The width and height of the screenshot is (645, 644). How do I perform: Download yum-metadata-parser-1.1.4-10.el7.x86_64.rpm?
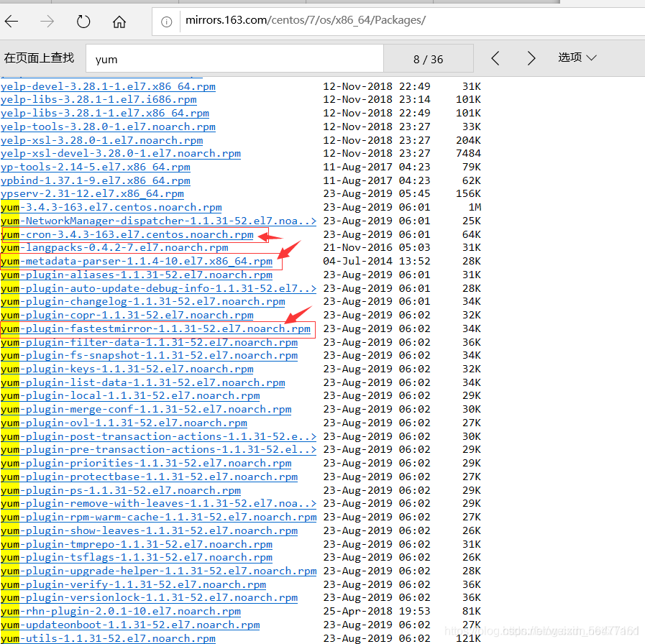137,261
